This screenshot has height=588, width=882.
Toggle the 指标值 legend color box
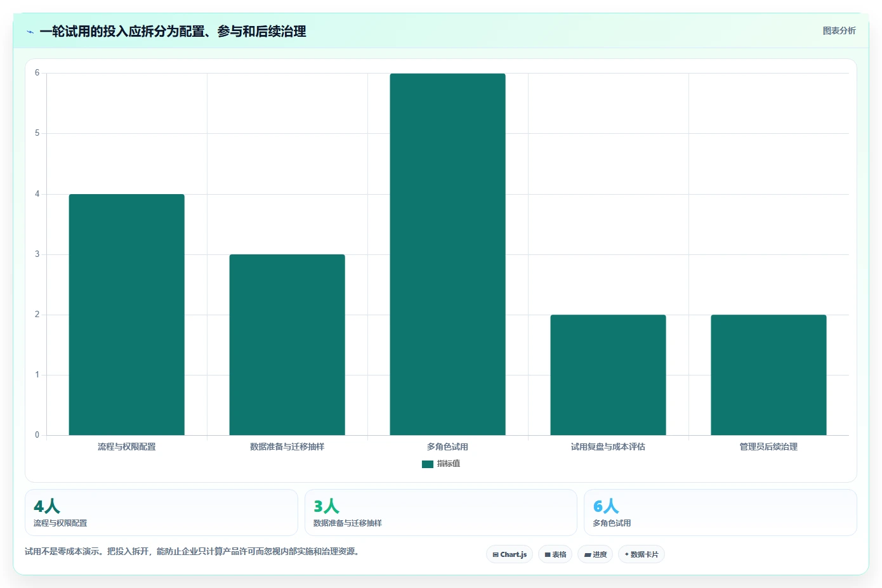click(427, 464)
